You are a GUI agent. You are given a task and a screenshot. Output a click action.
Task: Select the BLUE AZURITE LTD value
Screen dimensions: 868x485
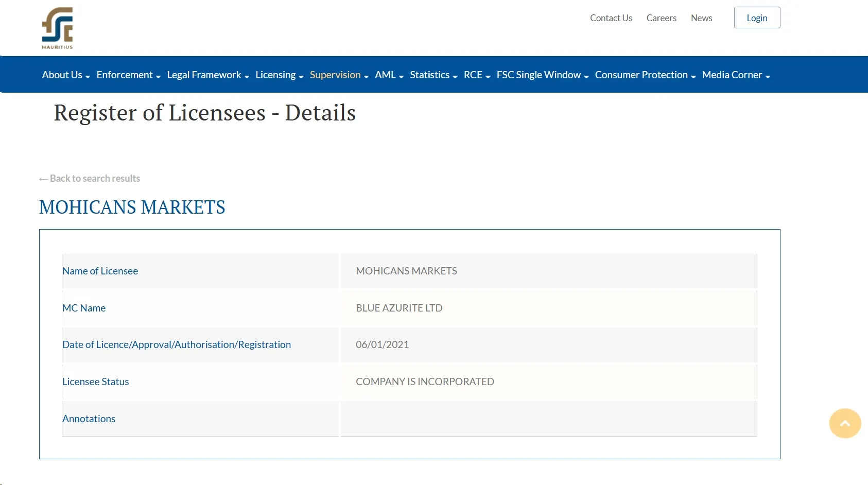pyautogui.click(x=400, y=308)
